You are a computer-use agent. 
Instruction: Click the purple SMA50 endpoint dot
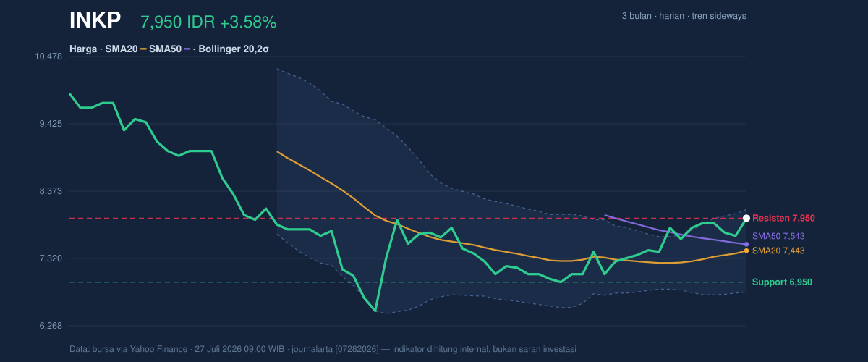click(x=746, y=244)
